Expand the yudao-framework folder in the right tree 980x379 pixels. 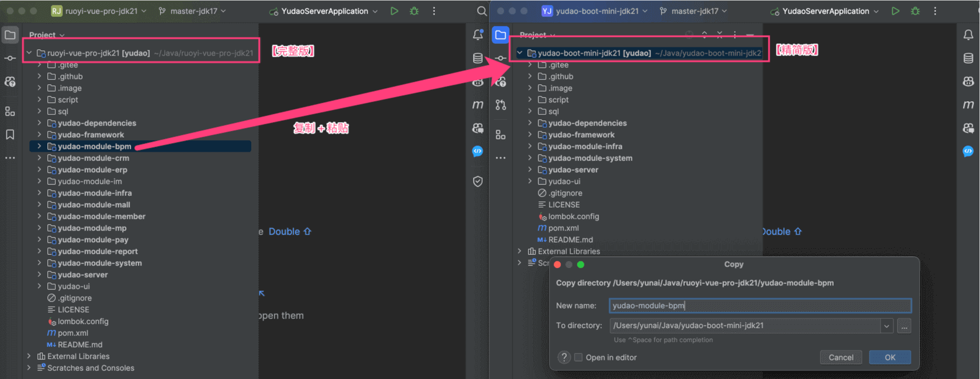click(x=530, y=135)
